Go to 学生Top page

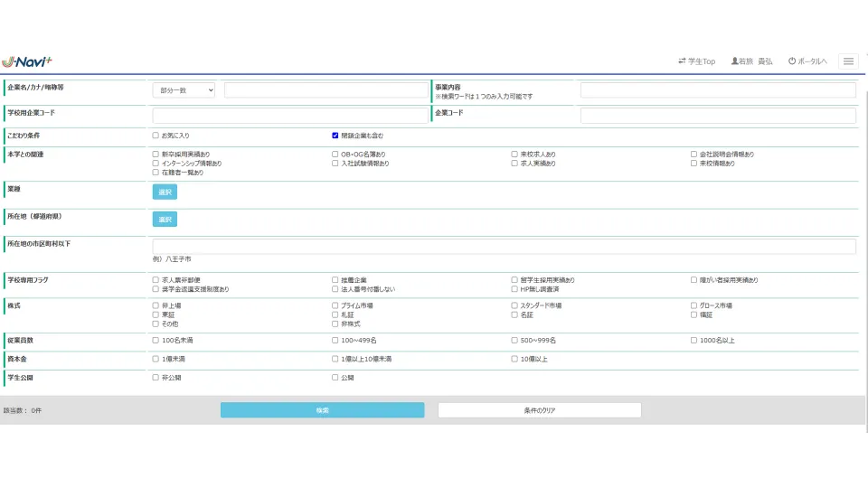click(696, 61)
